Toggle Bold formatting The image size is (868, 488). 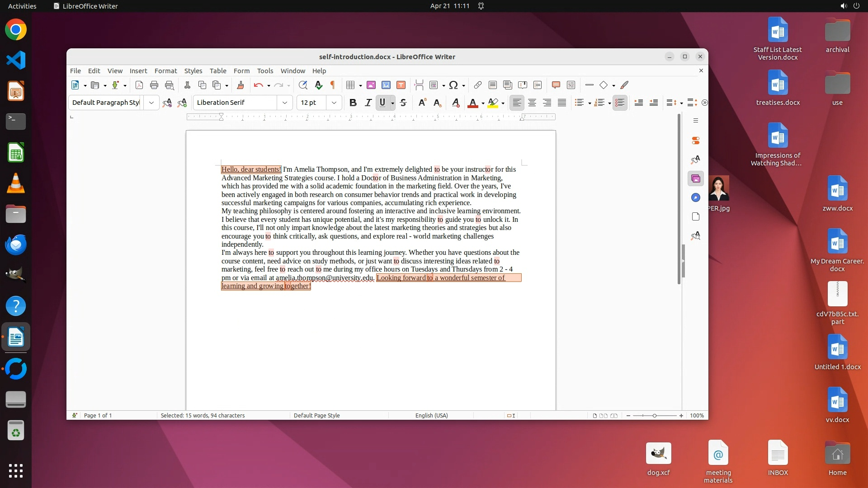click(x=353, y=103)
